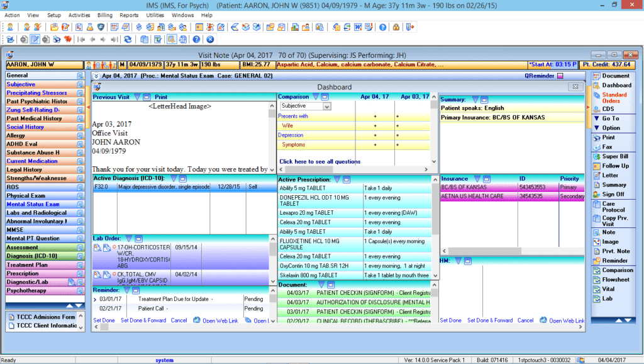The width and height of the screenshot is (644, 364).
Task: Click the shield icon in top toolbar
Action: 101,27
